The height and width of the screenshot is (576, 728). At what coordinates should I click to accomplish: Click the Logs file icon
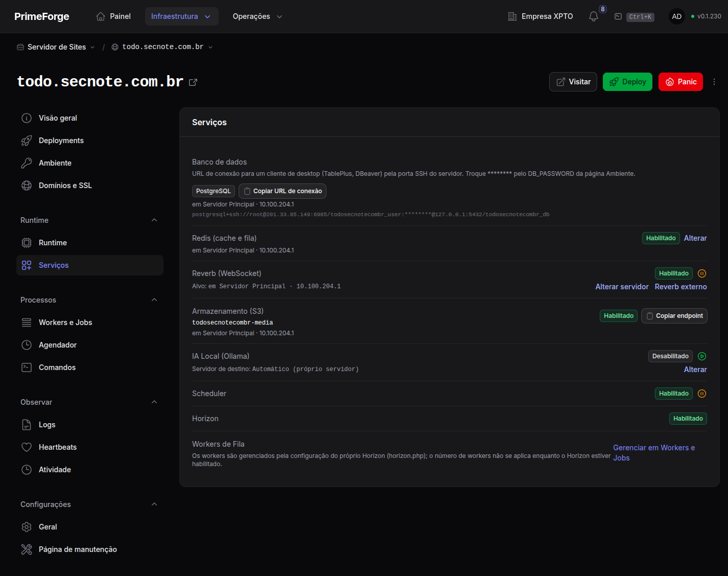pos(27,425)
